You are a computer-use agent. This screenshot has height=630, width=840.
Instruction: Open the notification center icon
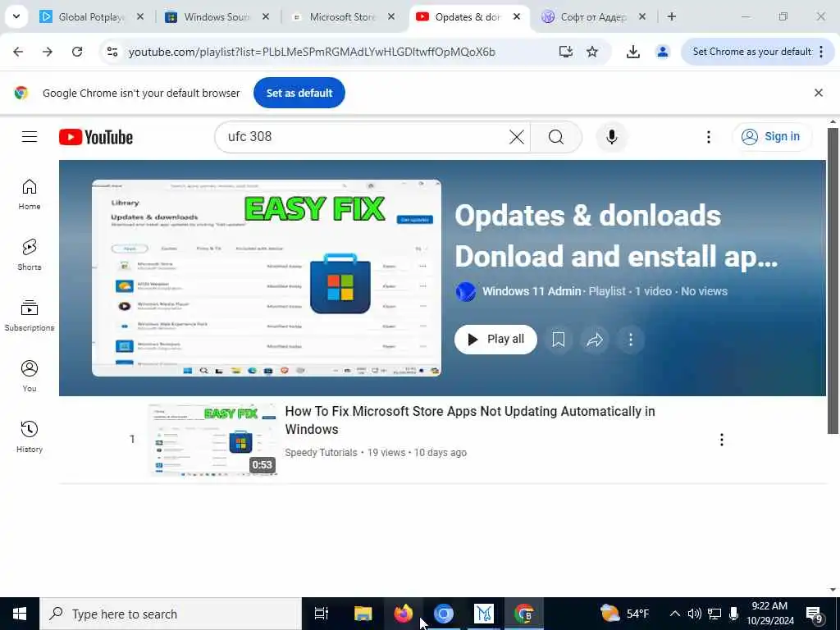pos(815,614)
